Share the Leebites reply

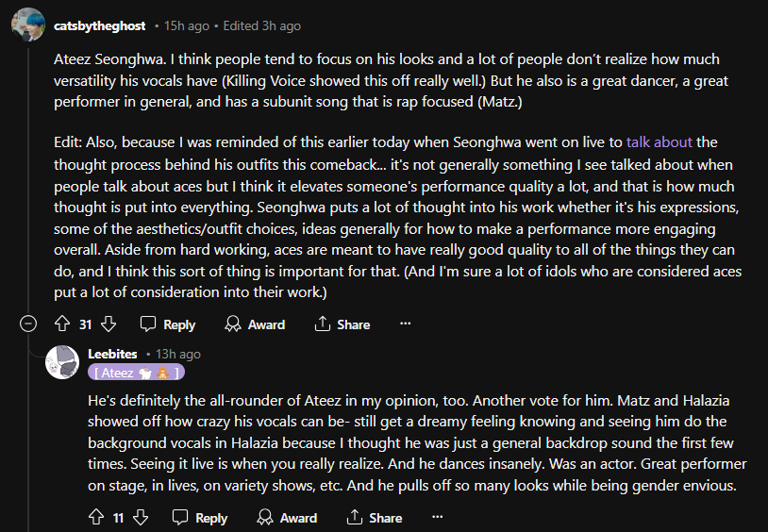(x=375, y=517)
